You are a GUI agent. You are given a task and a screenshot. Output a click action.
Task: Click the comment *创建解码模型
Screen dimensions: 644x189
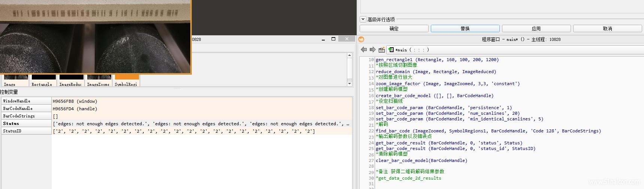point(391,89)
